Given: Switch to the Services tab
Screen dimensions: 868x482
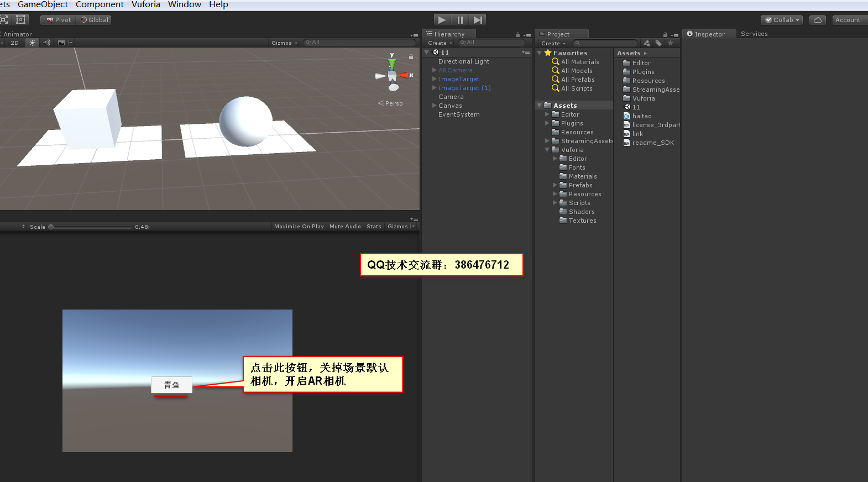Looking at the screenshot, I should [x=754, y=34].
